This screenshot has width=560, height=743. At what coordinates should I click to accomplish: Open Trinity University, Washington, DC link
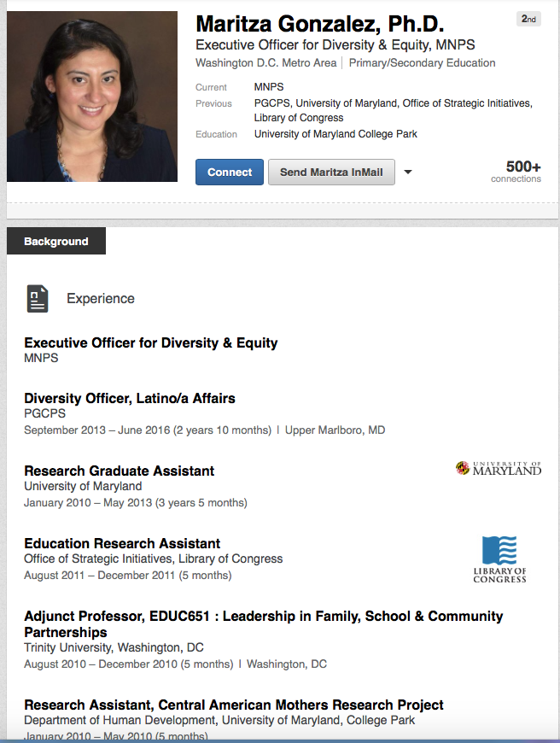tap(114, 647)
